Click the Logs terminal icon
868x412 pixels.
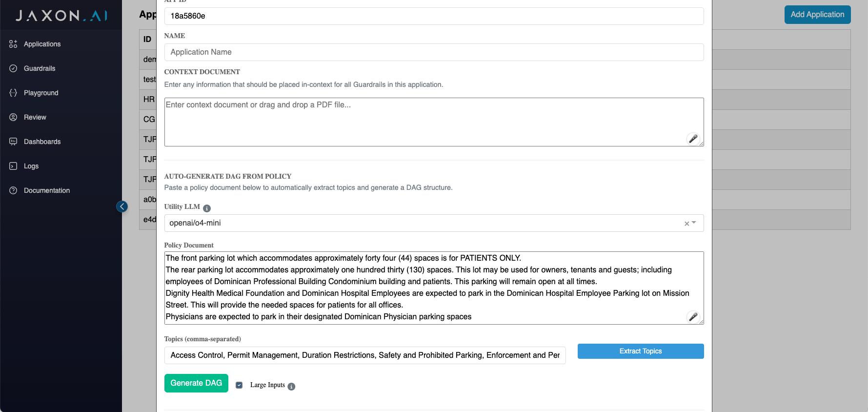point(13,166)
